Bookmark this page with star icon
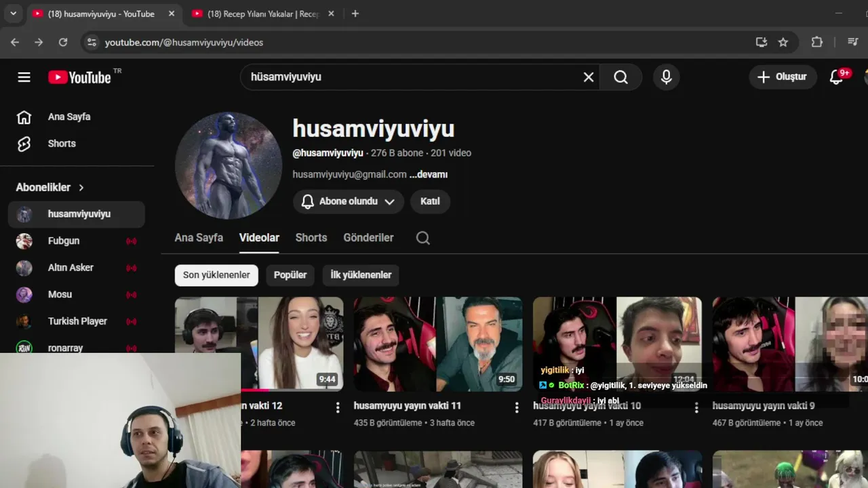 (x=783, y=42)
